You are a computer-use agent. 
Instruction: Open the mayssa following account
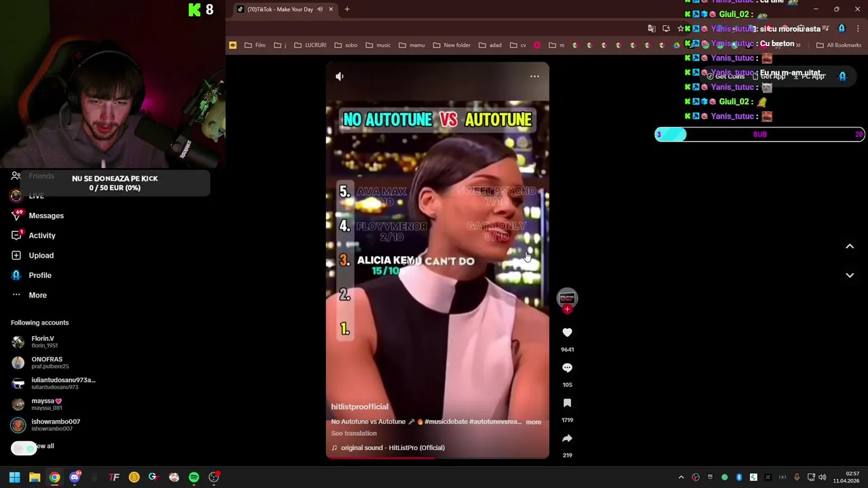[37, 404]
